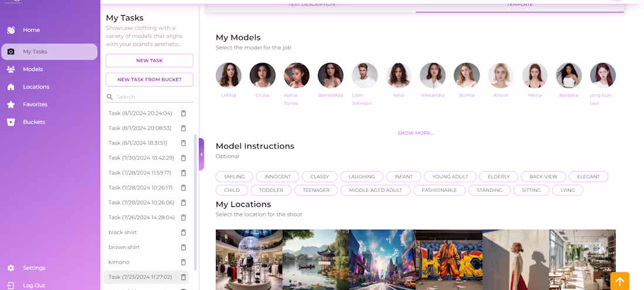Toggle the INNOCENT instruction chip
The image size is (644, 290).
click(278, 177)
